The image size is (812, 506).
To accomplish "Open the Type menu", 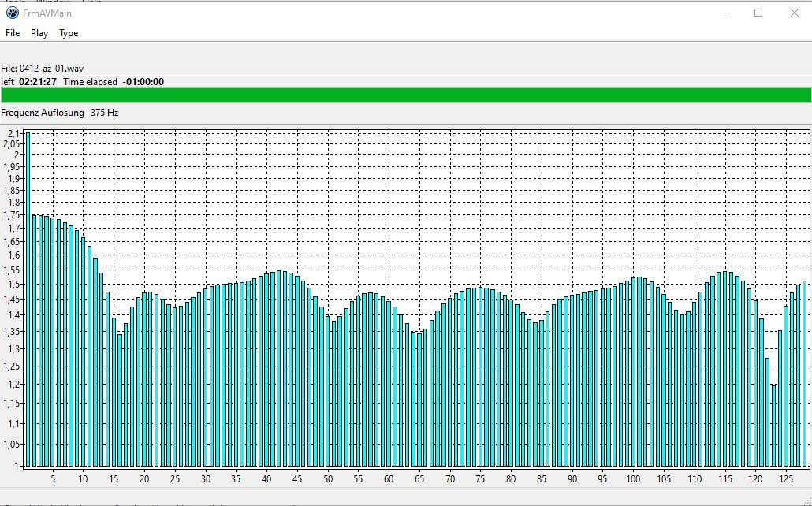I will (69, 33).
